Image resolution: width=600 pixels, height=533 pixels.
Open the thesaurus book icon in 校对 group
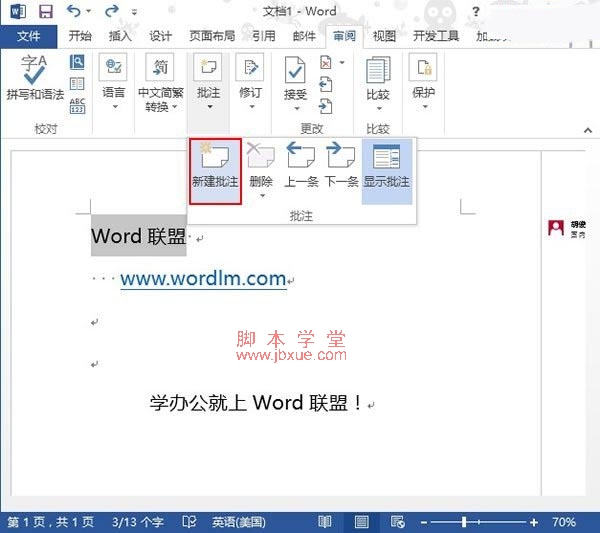[77, 83]
